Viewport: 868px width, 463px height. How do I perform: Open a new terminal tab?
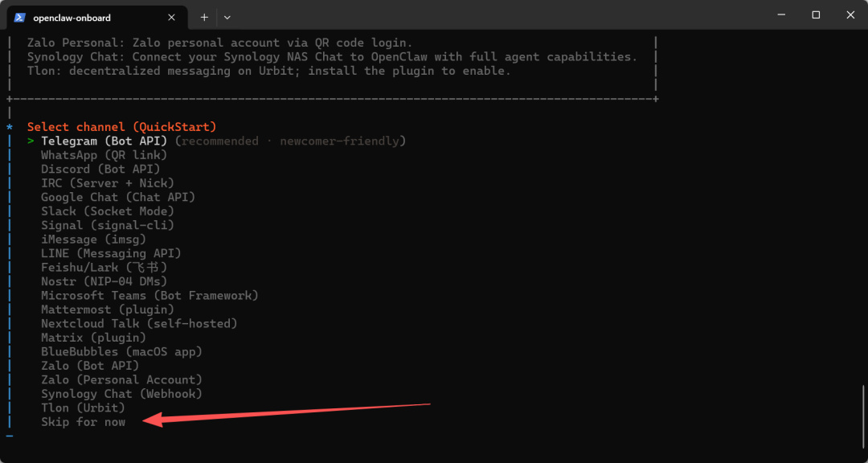(x=204, y=17)
